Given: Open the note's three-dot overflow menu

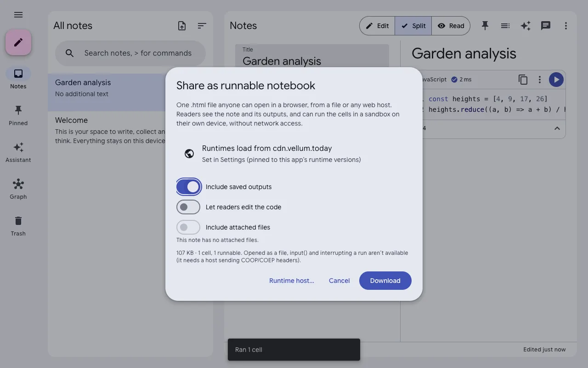Looking at the screenshot, I should (566, 26).
